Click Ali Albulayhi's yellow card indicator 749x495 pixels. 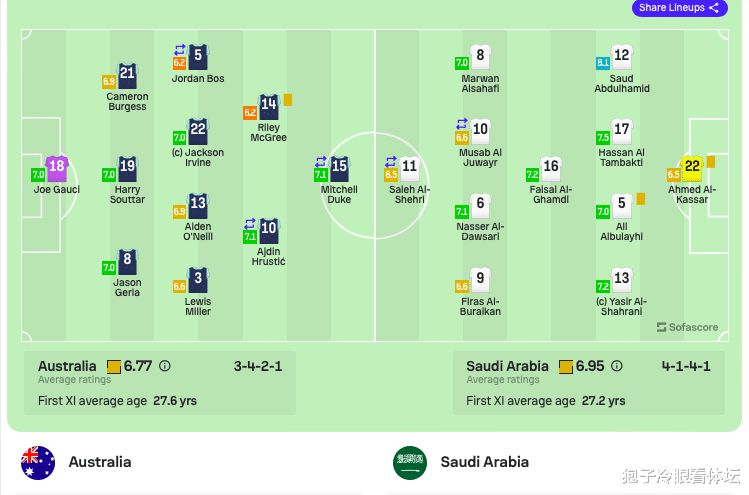tap(641, 199)
